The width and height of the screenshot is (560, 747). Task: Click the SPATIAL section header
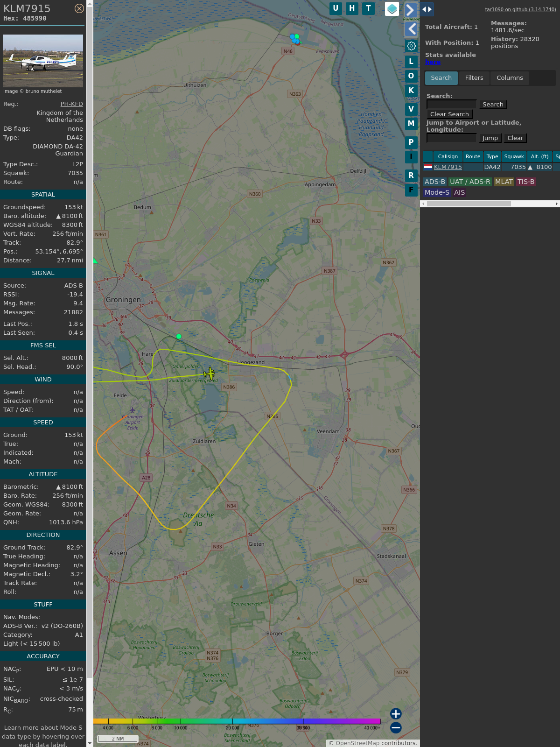click(x=43, y=195)
